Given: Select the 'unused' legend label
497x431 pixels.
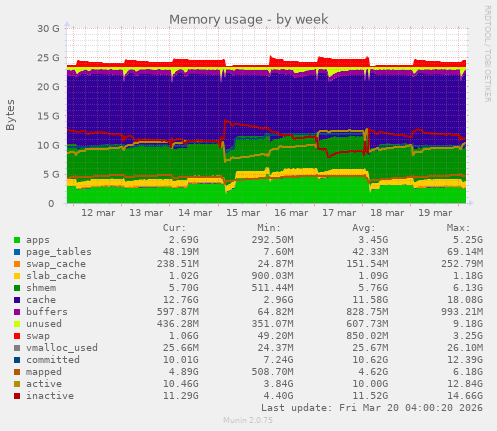Looking at the screenshot, I should (44, 324).
